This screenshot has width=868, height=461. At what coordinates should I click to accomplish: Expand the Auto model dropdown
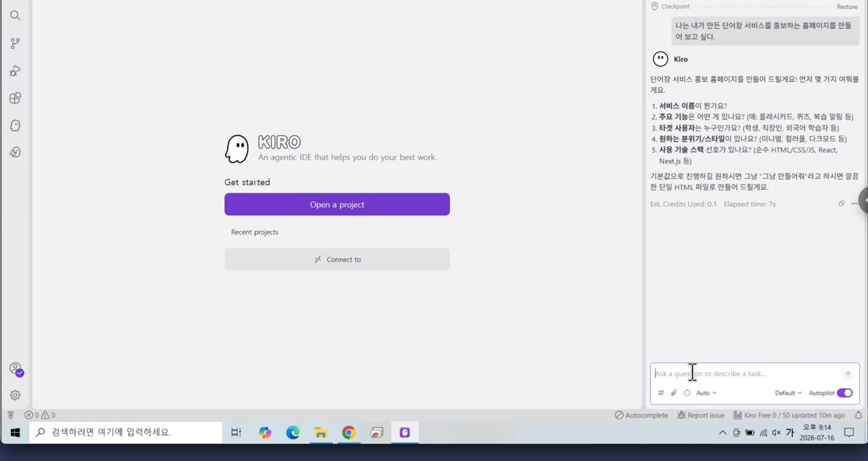point(706,393)
